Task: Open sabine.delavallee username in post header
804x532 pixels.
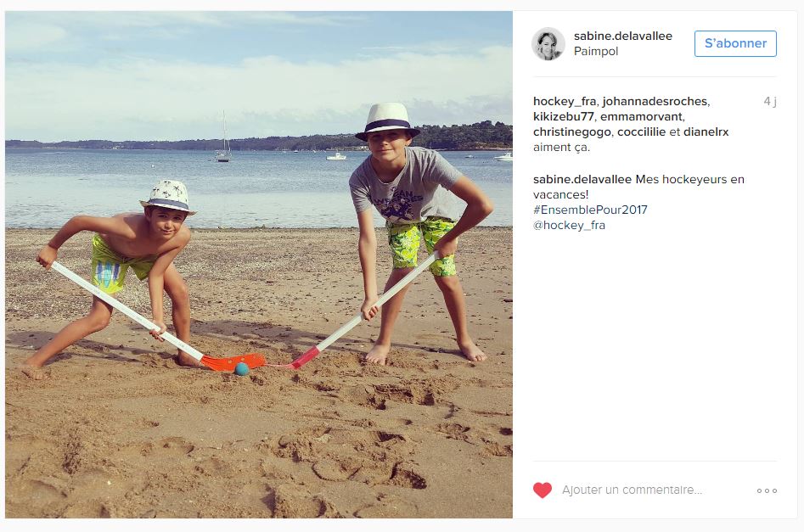Action: [623, 36]
